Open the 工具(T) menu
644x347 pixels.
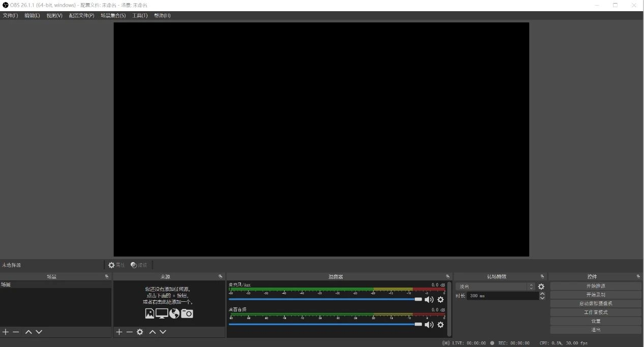coord(140,16)
